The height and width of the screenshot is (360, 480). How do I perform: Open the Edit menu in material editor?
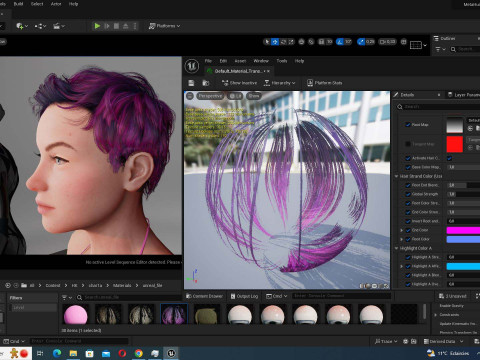(223, 61)
